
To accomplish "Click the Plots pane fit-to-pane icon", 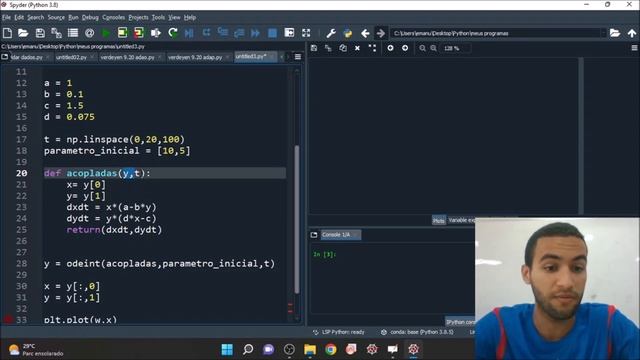I will pos(372,48).
